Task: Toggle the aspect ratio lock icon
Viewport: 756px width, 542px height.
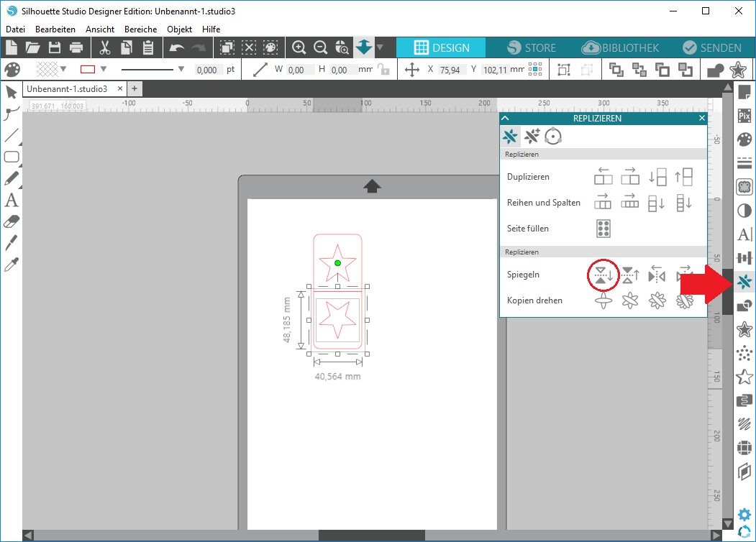Action: 383,70
